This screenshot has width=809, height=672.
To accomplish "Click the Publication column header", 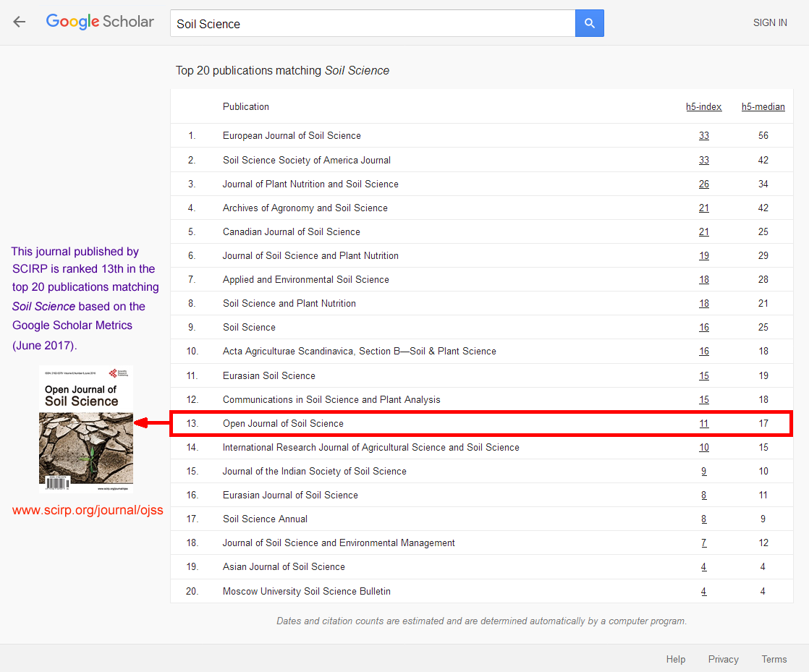I will point(245,107).
